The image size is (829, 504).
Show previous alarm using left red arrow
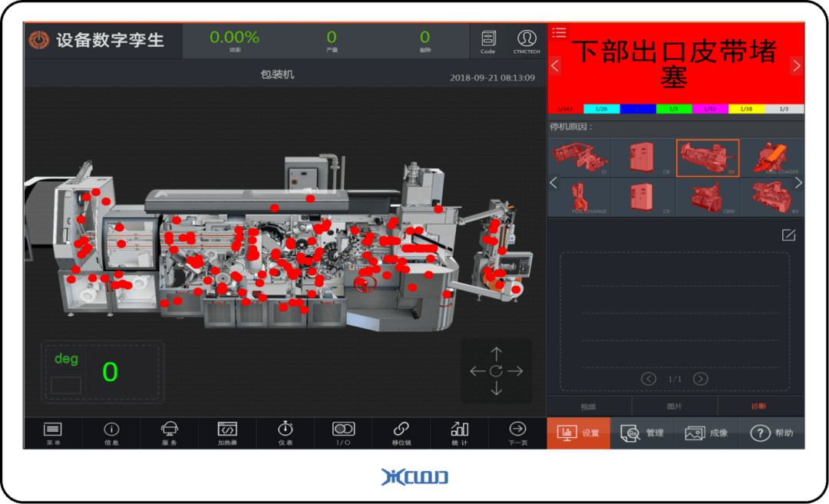coord(556,66)
